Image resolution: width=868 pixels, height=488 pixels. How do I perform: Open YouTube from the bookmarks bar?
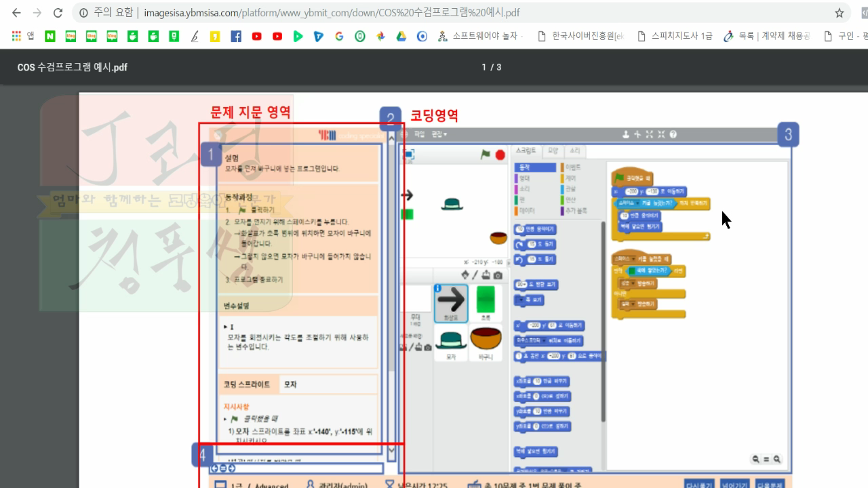click(256, 35)
